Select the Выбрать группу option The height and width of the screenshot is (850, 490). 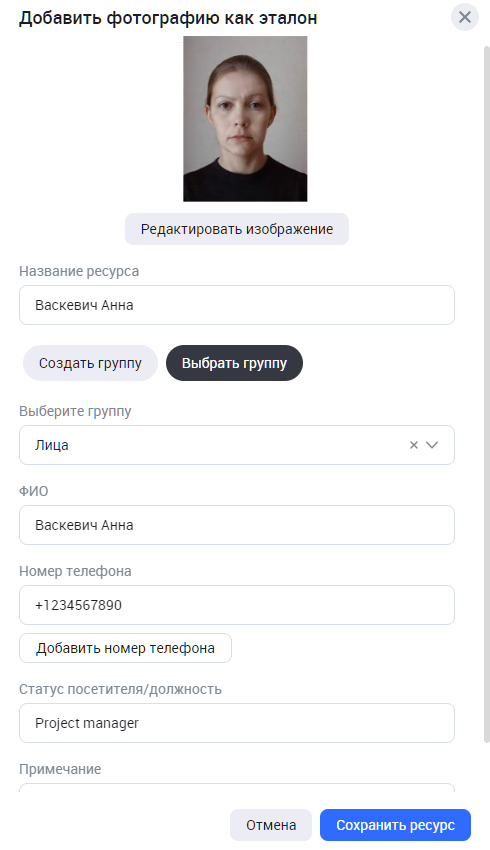click(x=234, y=363)
